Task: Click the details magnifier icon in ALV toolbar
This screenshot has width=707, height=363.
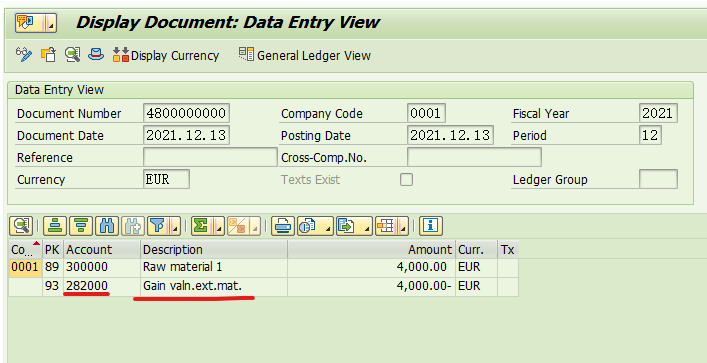Action: (x=21, y=226)
